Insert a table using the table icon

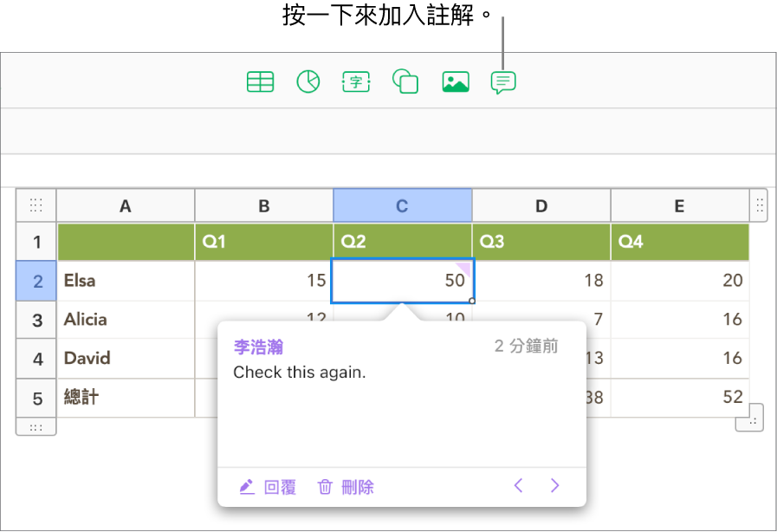coord(260,81)
